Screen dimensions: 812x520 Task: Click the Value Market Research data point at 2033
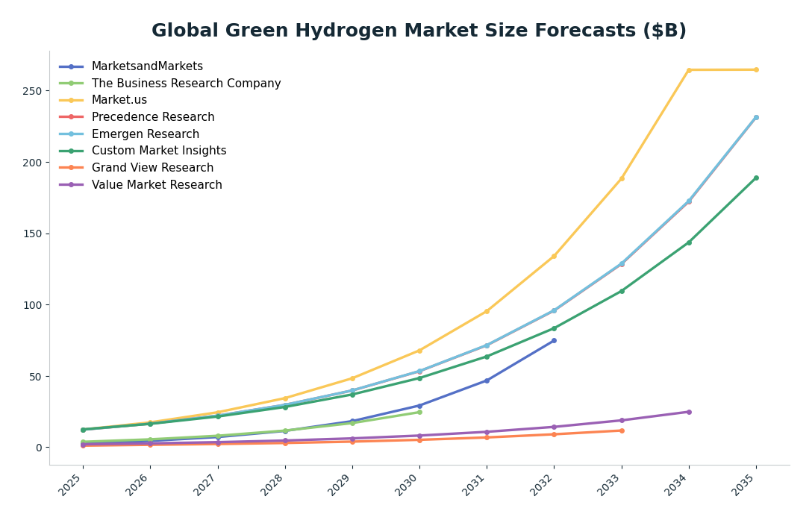click(622, 421)
